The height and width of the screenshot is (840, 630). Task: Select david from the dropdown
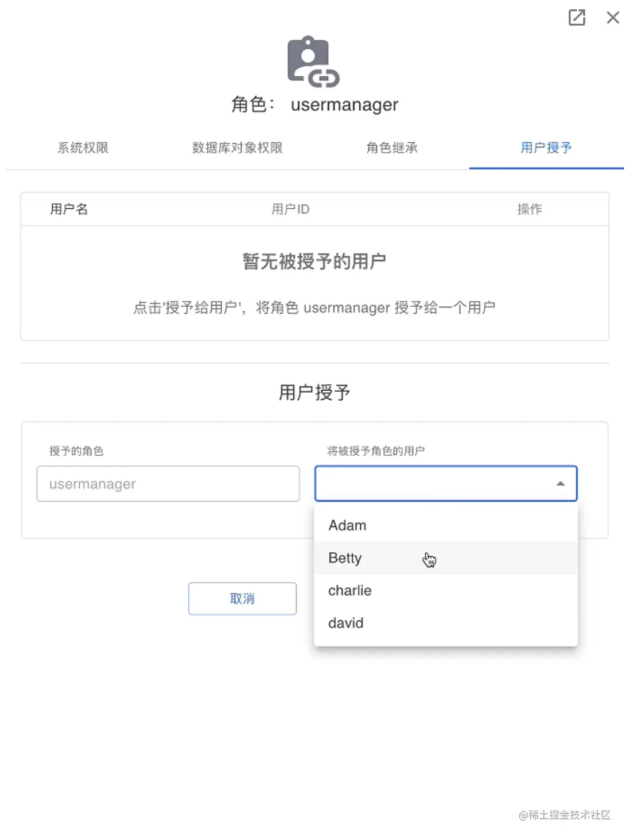(446, 623)
